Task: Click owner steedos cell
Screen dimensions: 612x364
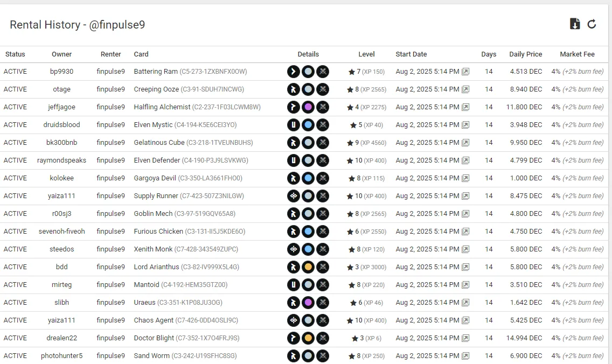Action: pos(61,249)
